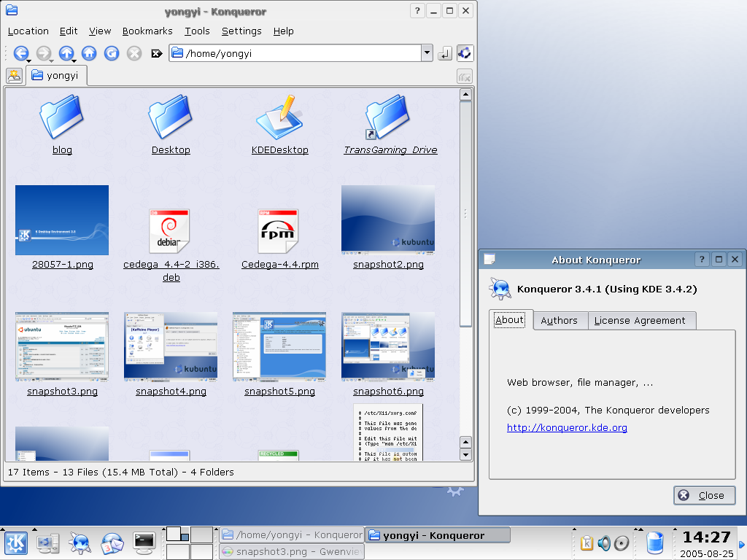747x560 pixels.
Task: Click the question mark button in About Konqueror titlebar
Action: coord(702,260)
